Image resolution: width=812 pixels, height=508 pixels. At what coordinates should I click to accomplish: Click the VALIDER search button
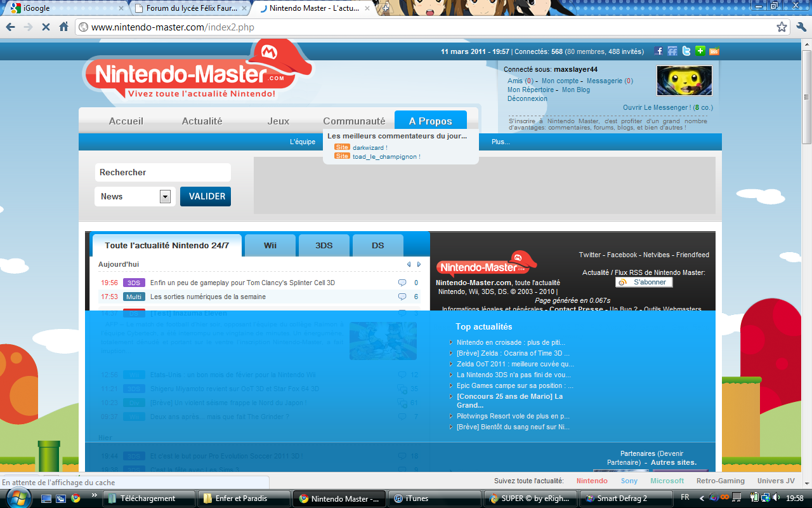tap(206, 196)
